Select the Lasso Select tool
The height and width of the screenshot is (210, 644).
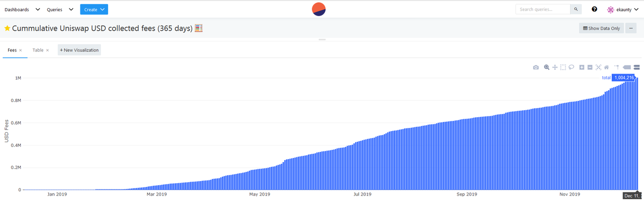pyautogui.click(x=572, y=67)
